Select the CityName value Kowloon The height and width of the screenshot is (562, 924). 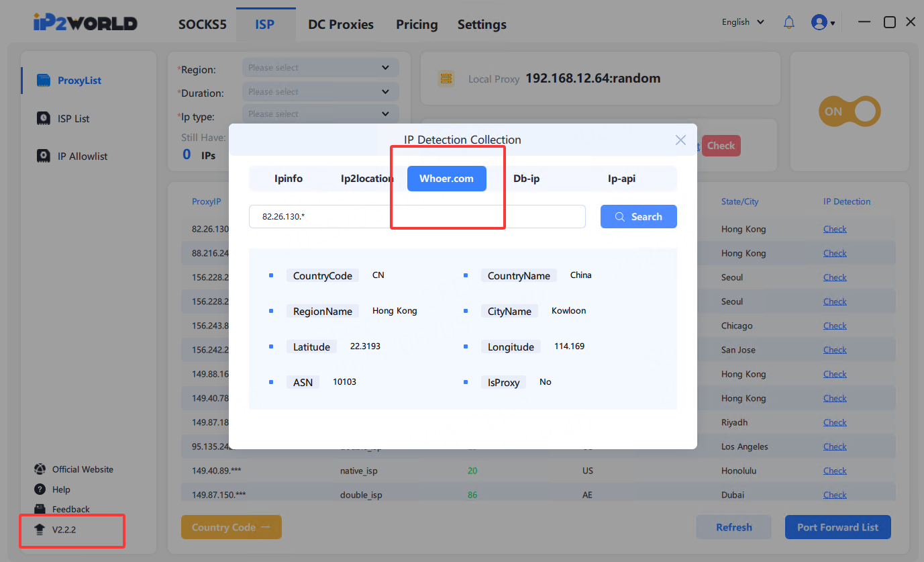pyautogui.click(x=569, y=311)
